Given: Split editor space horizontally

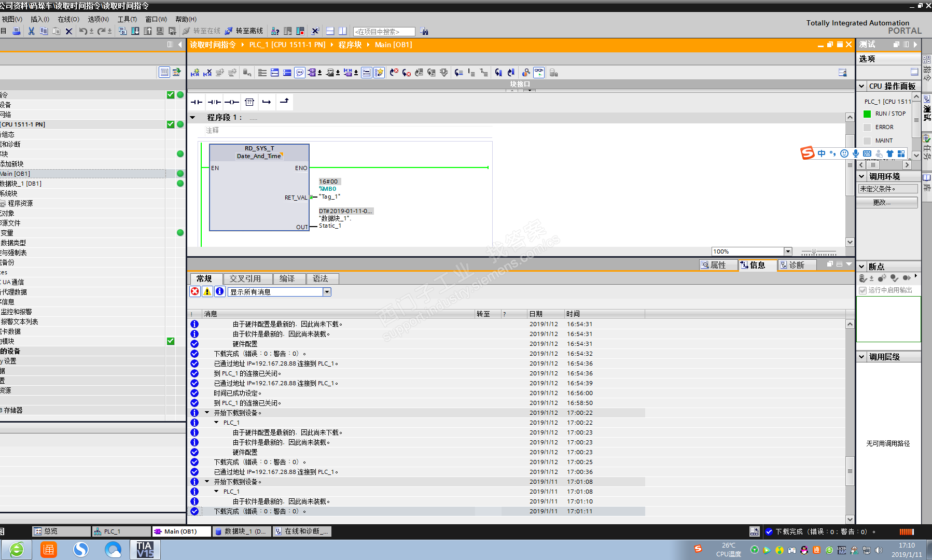Looking at the screenshot, I should point(330,31).
